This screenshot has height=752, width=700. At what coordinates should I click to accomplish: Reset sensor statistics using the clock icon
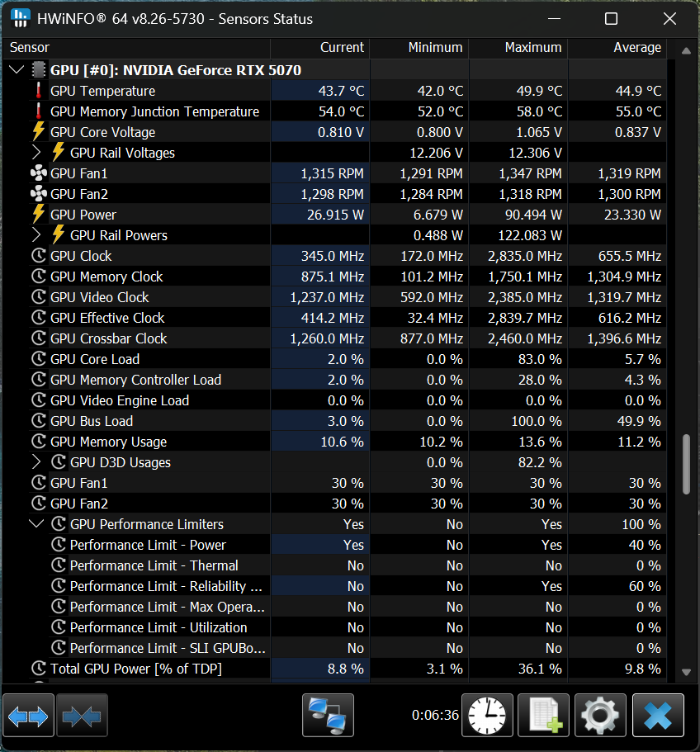(487, 715)
